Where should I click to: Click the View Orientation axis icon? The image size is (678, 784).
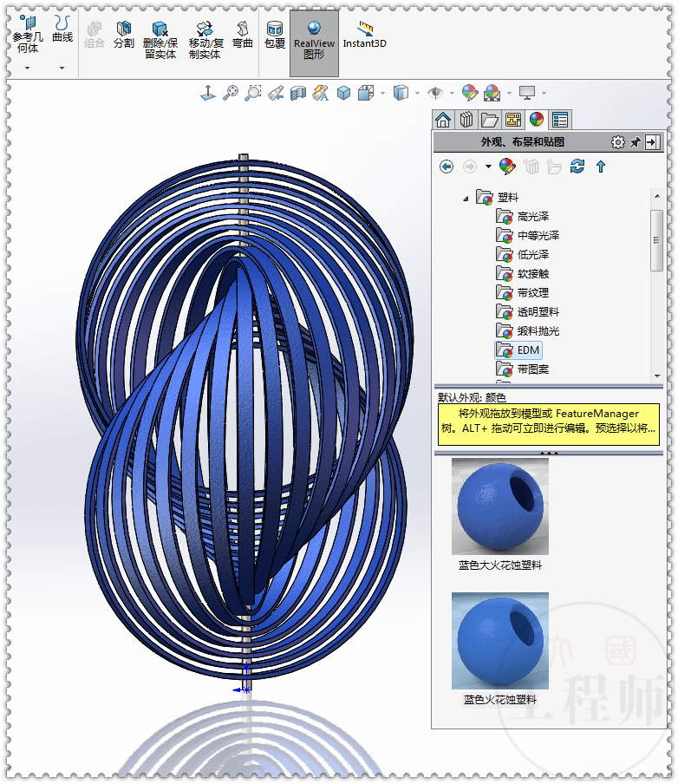[x=208, y=93]
